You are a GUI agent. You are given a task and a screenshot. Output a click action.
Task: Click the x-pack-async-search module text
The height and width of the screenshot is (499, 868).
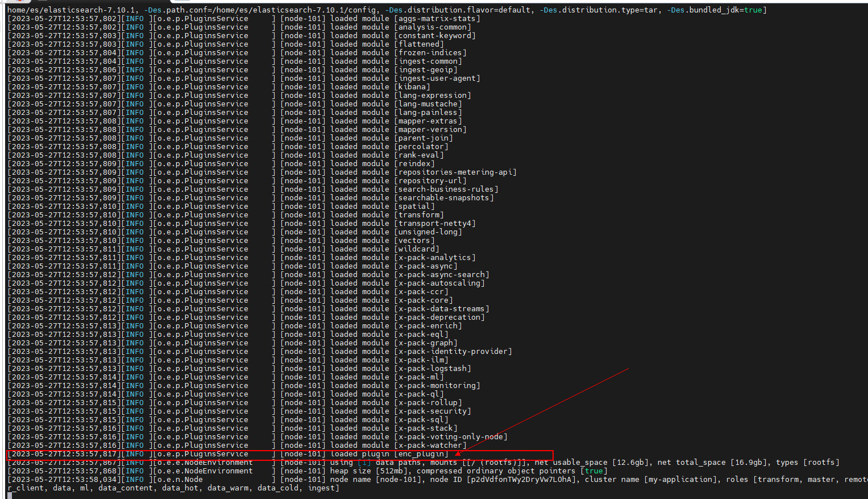point(442,275)
